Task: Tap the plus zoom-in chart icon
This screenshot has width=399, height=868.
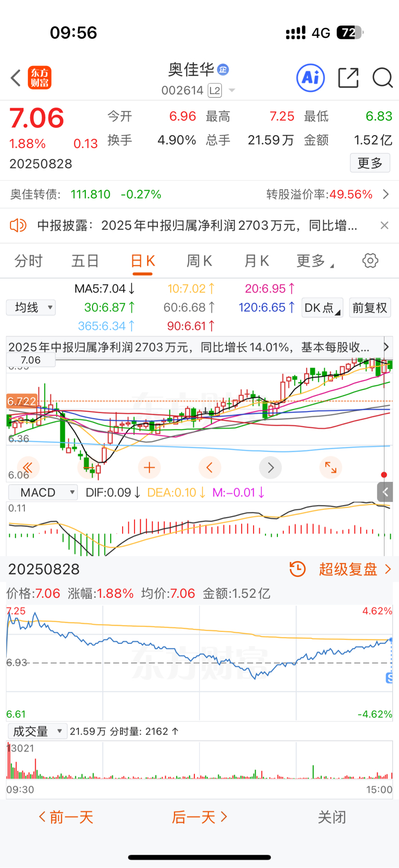Action: coord(149,468)
